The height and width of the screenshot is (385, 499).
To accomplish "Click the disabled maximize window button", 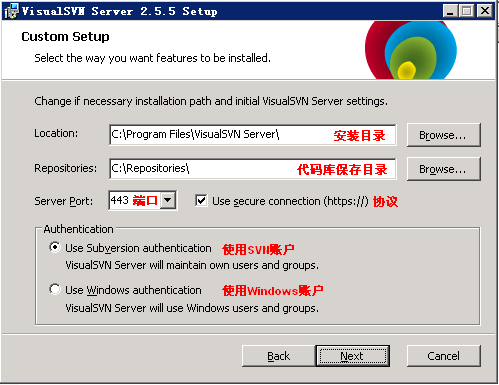I will click(x=466, y=11).
